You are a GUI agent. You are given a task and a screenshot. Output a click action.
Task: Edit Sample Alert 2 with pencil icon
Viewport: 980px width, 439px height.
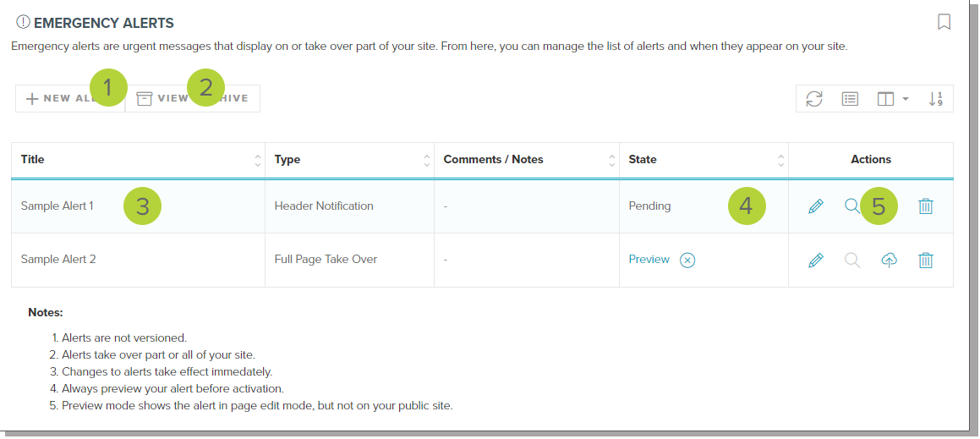click(x=816, y=261)
